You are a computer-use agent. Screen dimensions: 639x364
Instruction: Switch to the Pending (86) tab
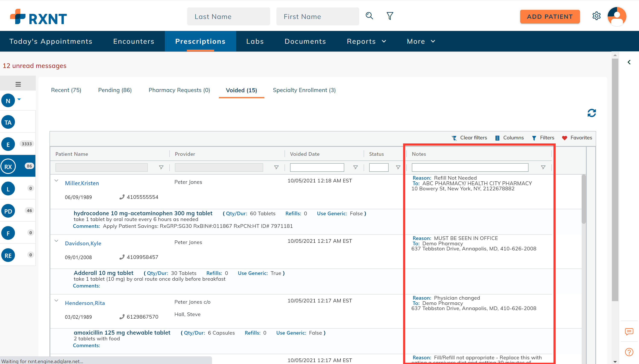115,90
